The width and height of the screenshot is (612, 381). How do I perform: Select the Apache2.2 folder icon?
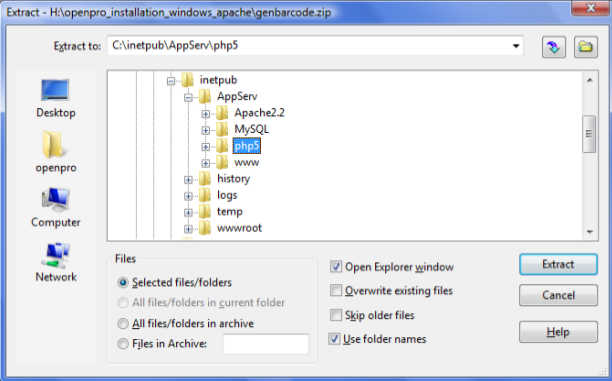222,113
